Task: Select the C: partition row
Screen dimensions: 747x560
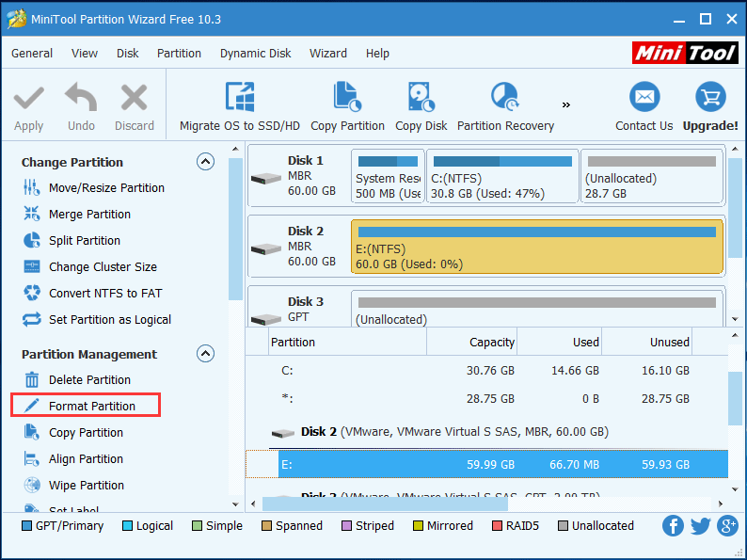Action: tap(487, 370)
